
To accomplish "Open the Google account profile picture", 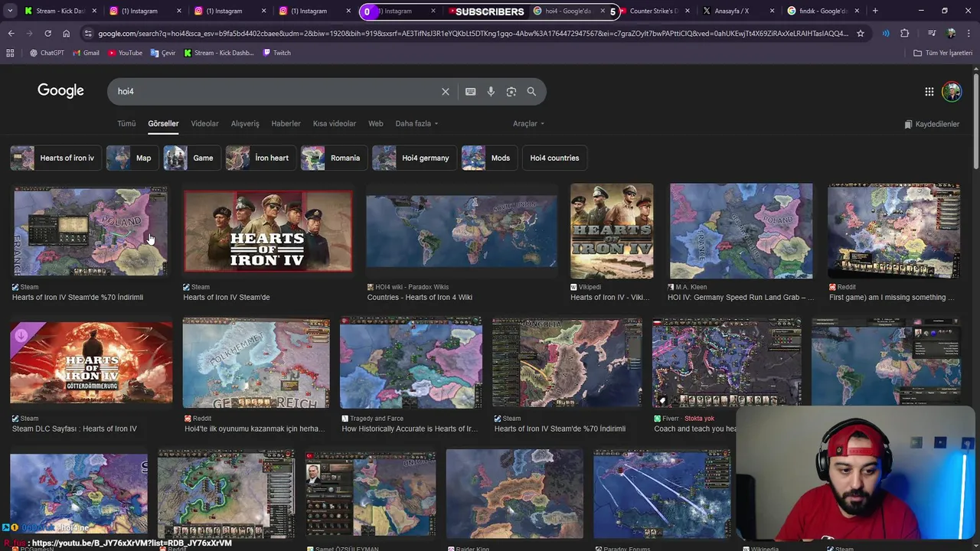I will click(952, 92).
